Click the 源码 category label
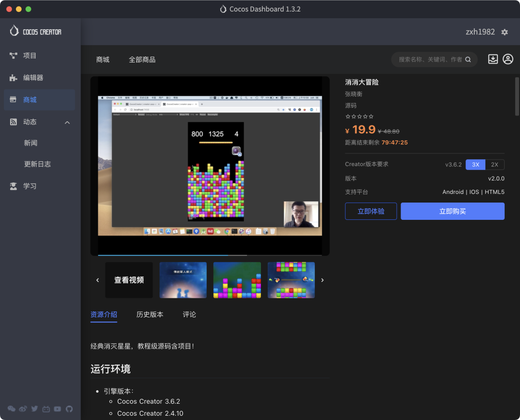Viewport: 520px width, 420px height. coord(351,106)
